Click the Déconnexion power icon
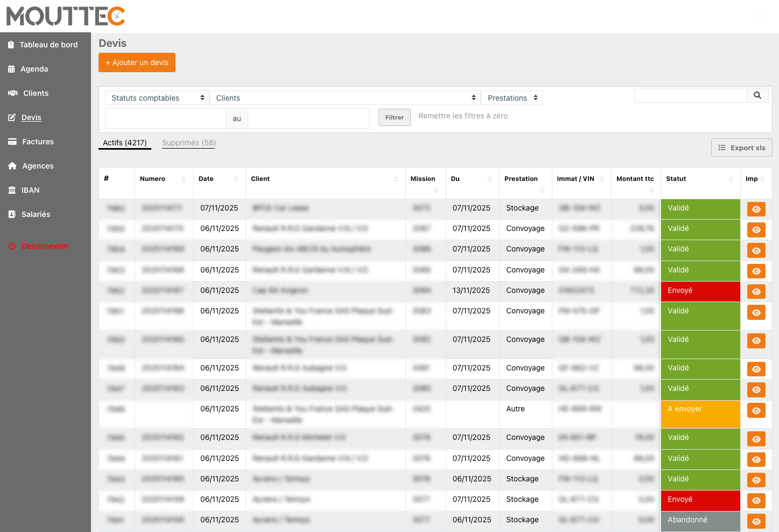The width and height of the screenshot is (779, 532). coord(12,246)
